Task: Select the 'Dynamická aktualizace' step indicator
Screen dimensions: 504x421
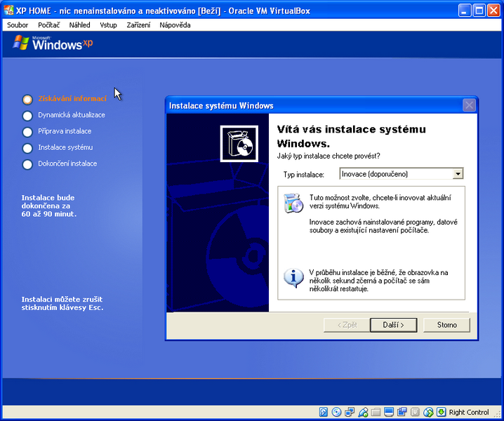Action: (x=27, y=116)
